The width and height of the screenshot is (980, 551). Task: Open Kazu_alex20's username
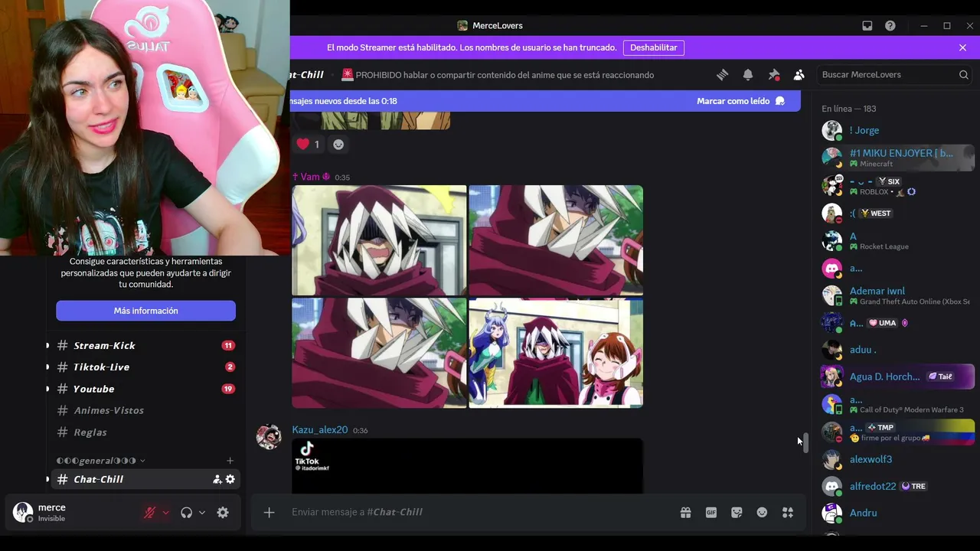320,430
